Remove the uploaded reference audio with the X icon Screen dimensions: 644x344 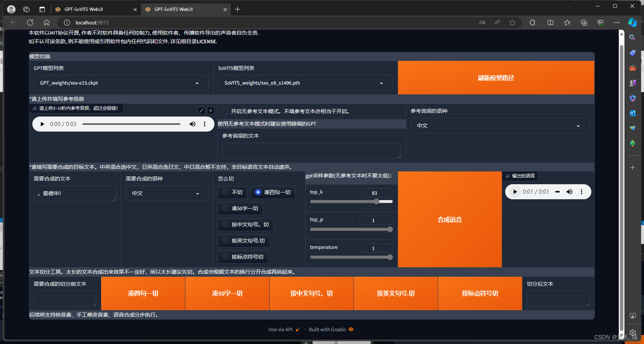click(x=211, y=111)
